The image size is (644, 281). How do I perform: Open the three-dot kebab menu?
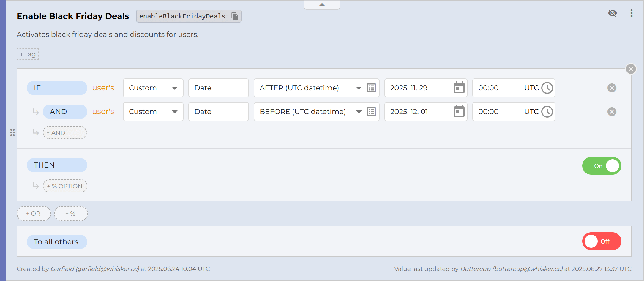631,13
